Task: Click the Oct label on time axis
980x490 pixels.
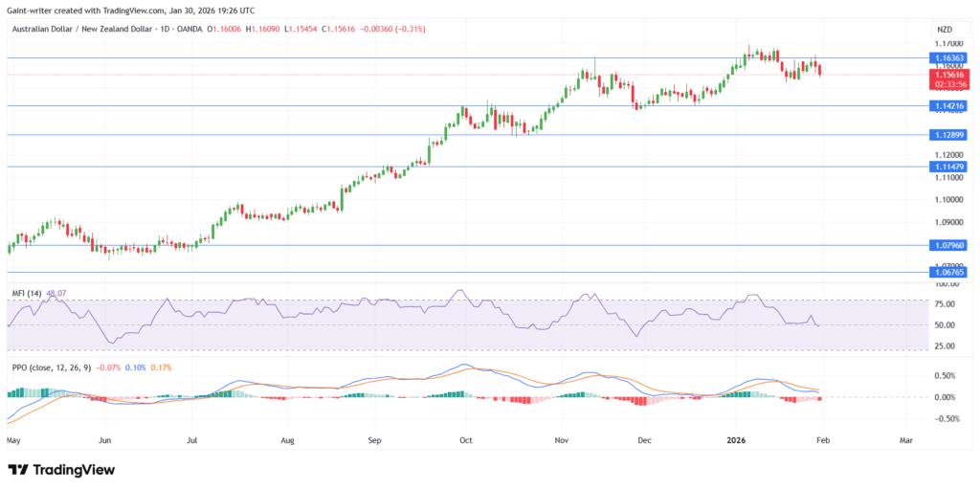Action: [x=465, y=440]
